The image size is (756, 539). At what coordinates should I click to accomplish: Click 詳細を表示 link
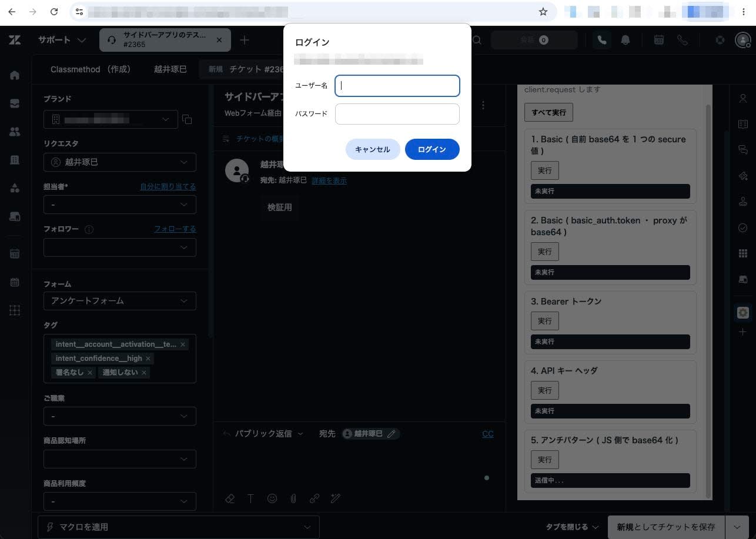click(x=329, y=180)
